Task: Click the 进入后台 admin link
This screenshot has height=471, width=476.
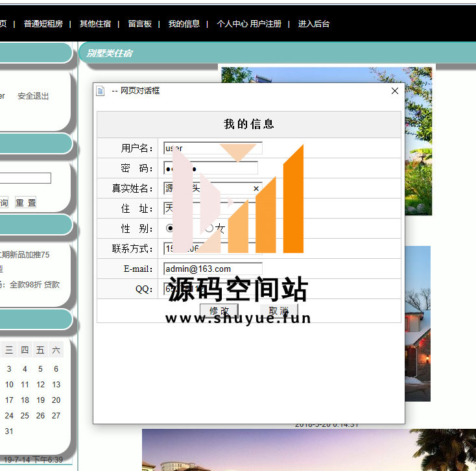Action: coord(314,24)
